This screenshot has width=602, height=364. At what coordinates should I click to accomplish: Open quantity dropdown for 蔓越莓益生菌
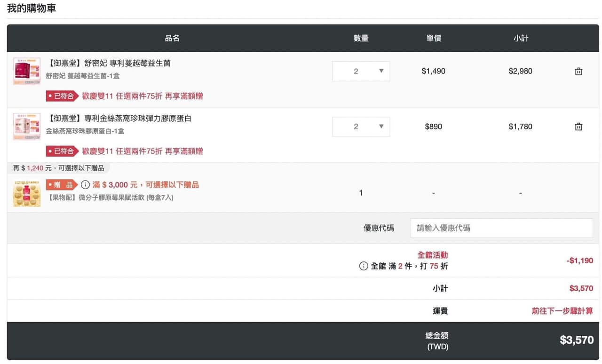click(361, 71)
